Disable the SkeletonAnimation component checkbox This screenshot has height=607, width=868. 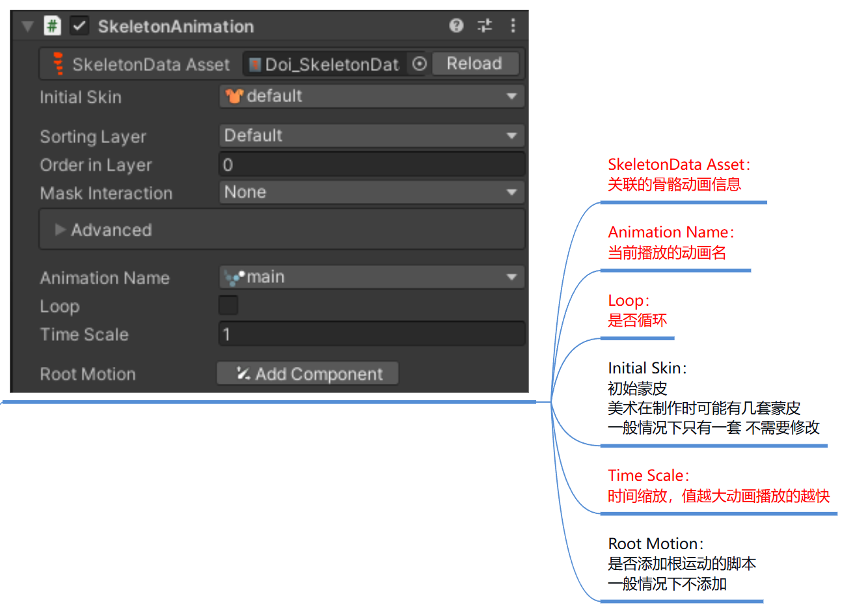click(79, 26)
